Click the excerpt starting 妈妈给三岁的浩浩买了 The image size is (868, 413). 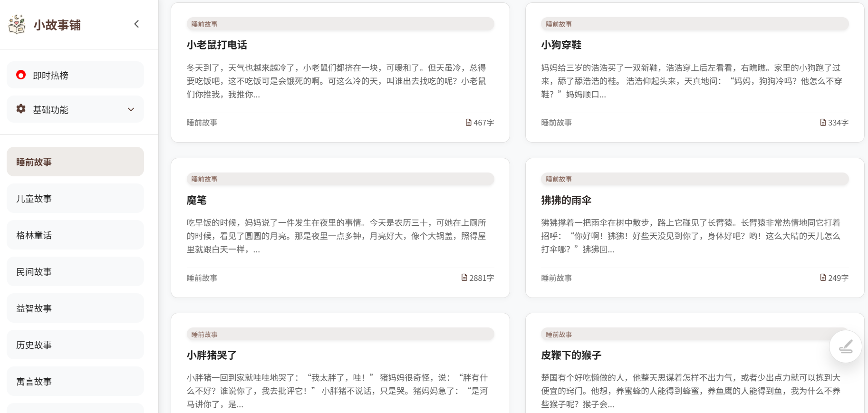pyautogui.click(x=692, y=81)
